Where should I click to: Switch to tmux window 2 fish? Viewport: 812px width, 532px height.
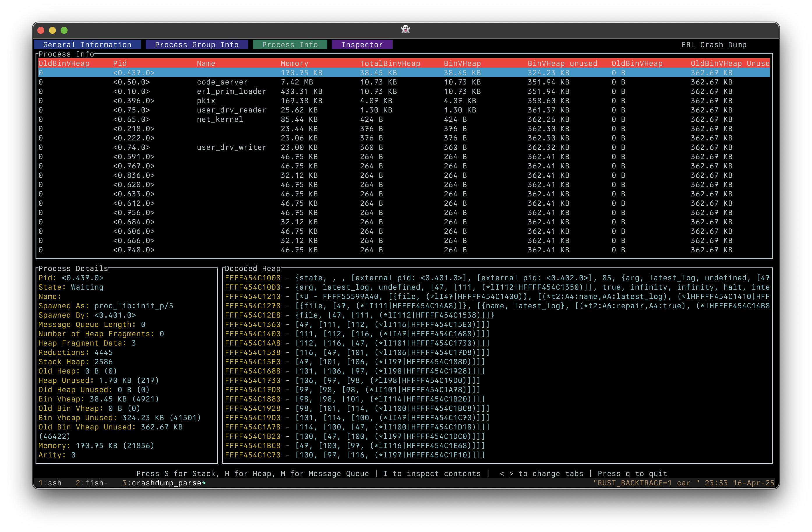(91, 483)
